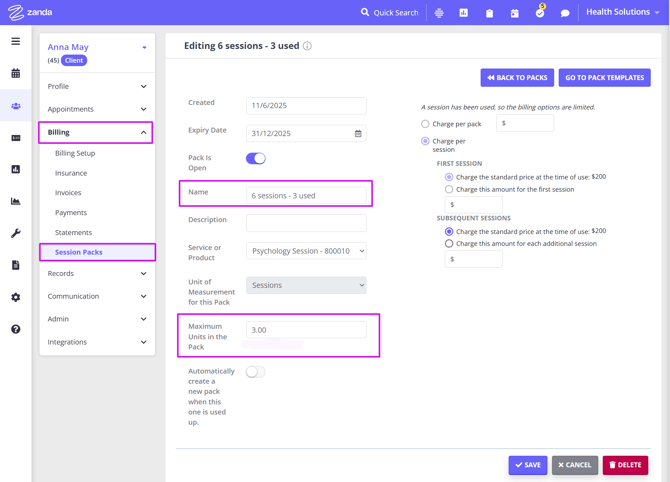
Task: Click the Back to Packs button
Action: (517, 77)
